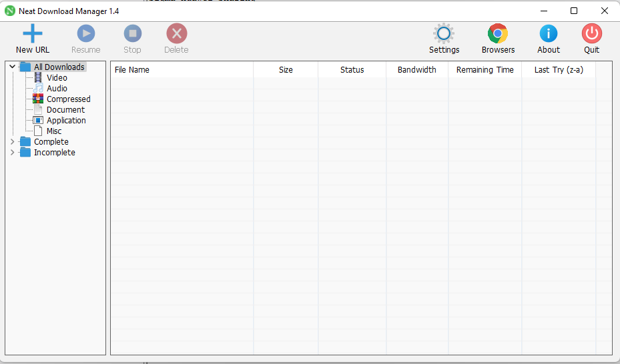Screen dimensions: 620x364
Task: Select the Document category label
Action: pos(65,110)
